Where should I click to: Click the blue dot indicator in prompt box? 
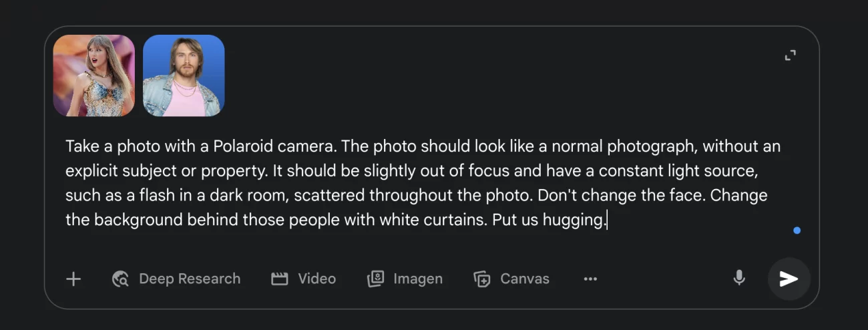(797, 230)
